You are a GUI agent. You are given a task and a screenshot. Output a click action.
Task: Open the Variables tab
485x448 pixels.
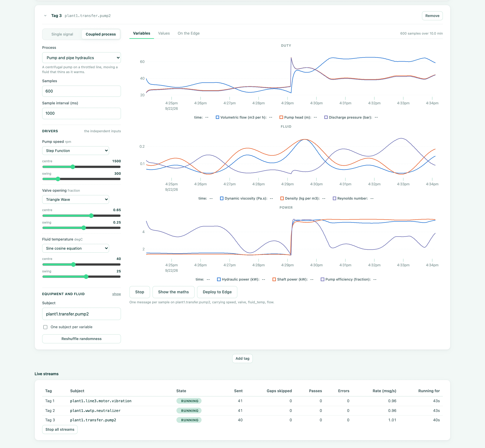[142, 34]
